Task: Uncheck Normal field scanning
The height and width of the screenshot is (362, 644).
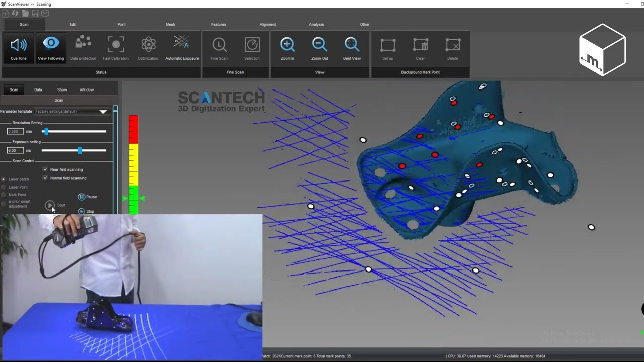Action: point(45,178)
